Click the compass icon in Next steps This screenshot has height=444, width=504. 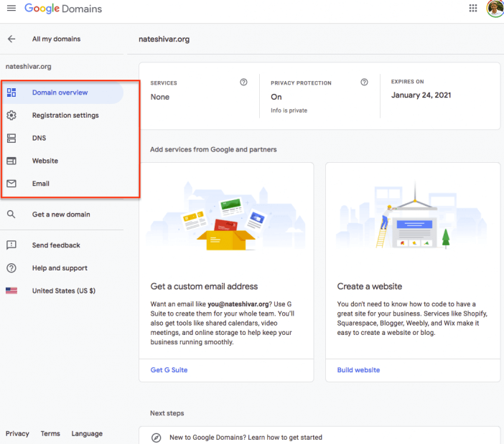click(157, 438)
